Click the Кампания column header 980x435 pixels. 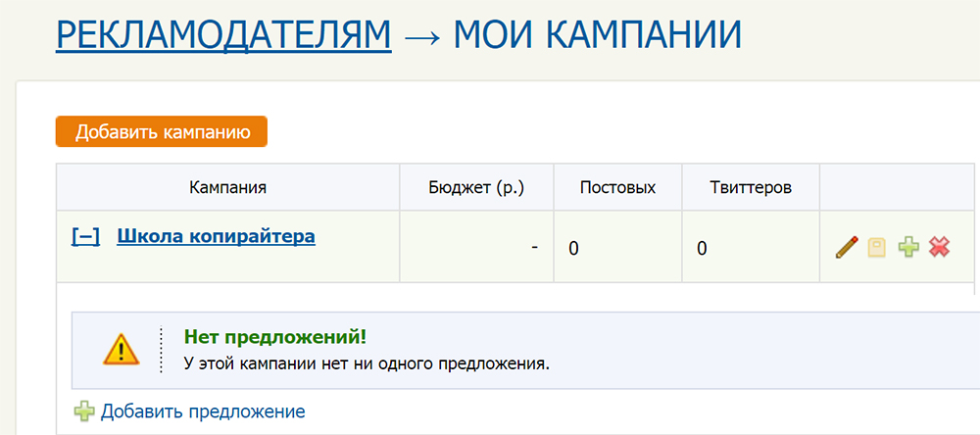(x=227, y=187)
